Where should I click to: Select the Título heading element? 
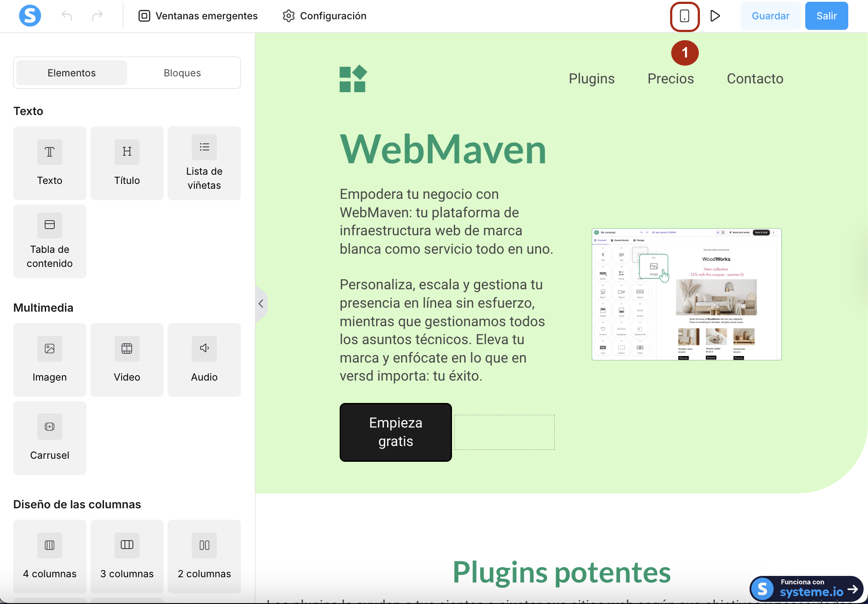pyautogui.click(x=127, y=163)
